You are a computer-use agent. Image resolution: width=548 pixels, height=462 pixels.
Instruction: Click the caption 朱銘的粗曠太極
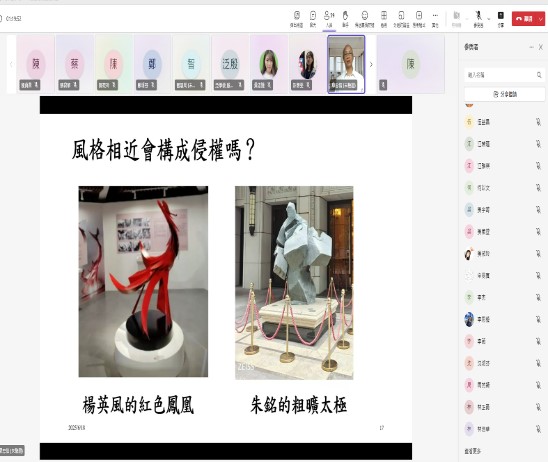pyautogui.click(x=298, y=405)
